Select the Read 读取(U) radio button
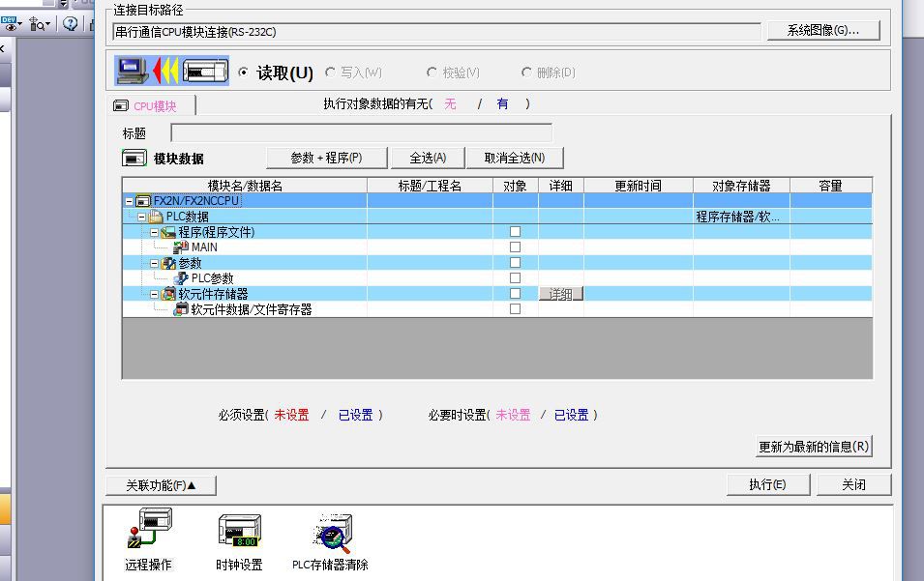 click(244, 73)
